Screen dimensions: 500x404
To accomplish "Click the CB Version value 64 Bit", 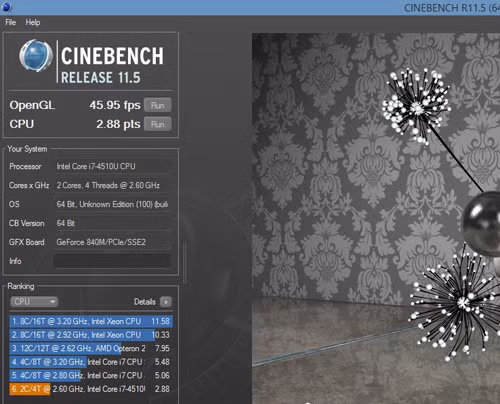I will (x=66, y=223).
